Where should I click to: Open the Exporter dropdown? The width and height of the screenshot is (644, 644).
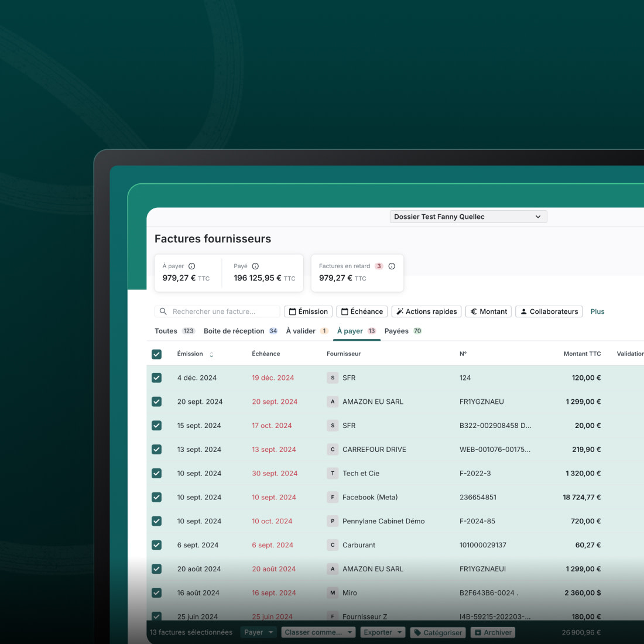point(382,632)
